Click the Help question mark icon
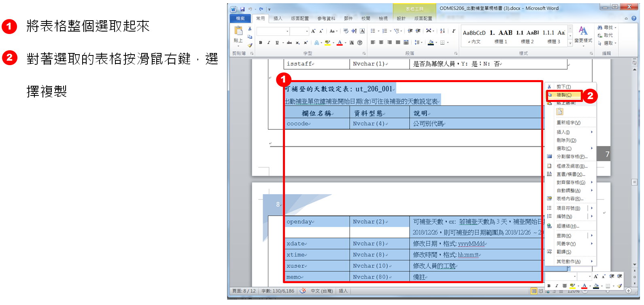This screenshot has width=644, height=305. 633,18
